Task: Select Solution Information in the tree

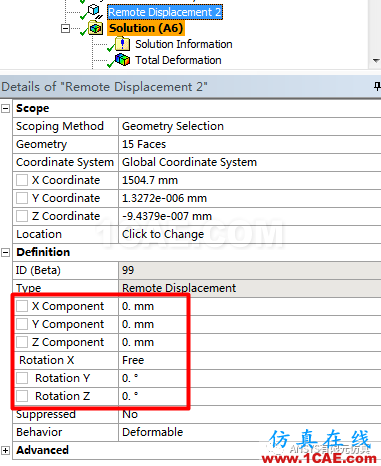Action: (184, 44)
